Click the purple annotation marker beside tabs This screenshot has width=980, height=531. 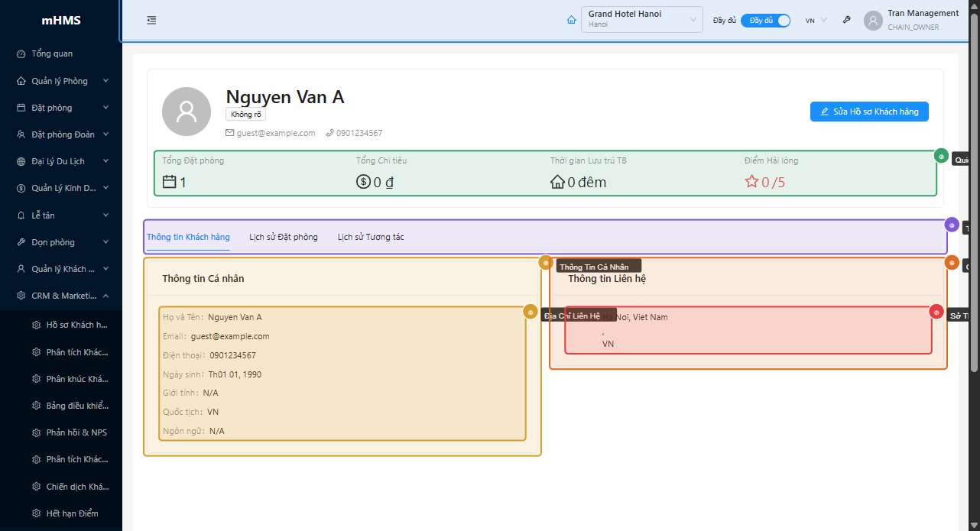pos(952,225)
